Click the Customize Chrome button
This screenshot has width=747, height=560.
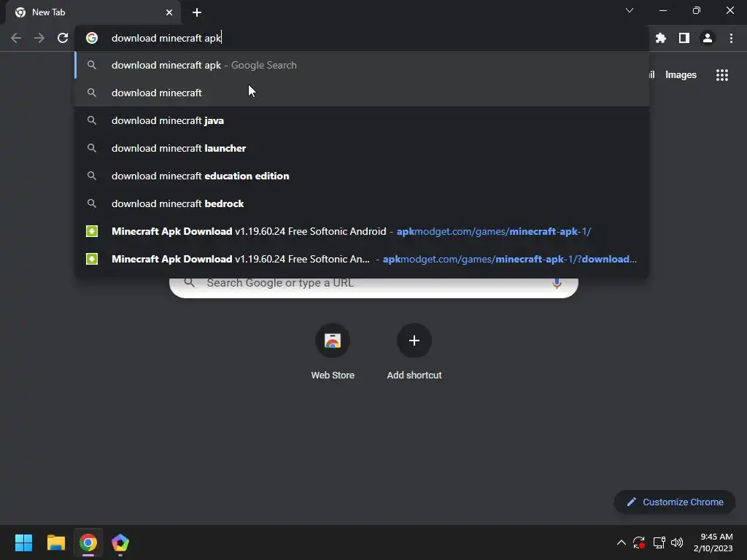[x=675, y=502]
